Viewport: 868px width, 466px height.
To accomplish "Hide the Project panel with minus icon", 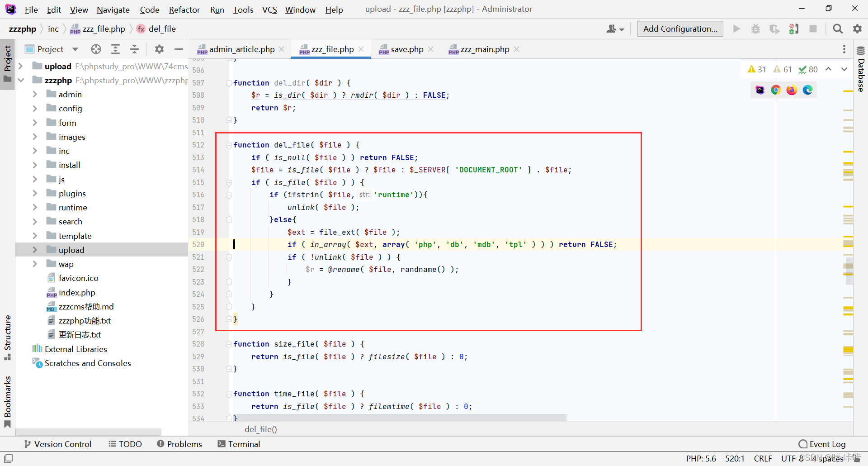I will coord(179,49).
